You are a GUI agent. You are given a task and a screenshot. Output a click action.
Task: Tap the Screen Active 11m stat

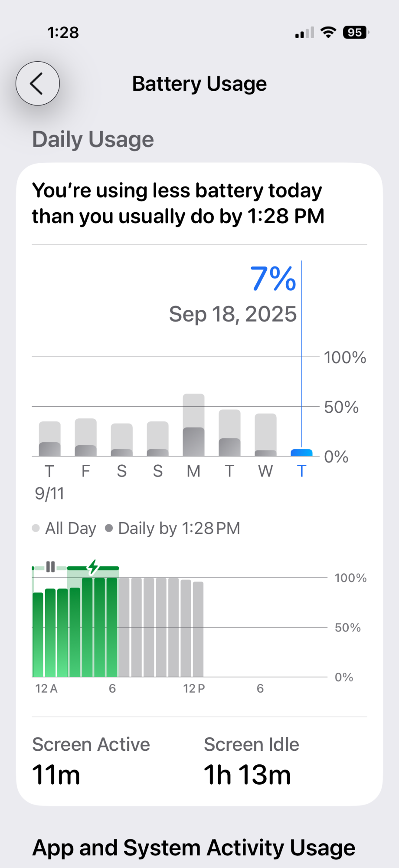91,761
